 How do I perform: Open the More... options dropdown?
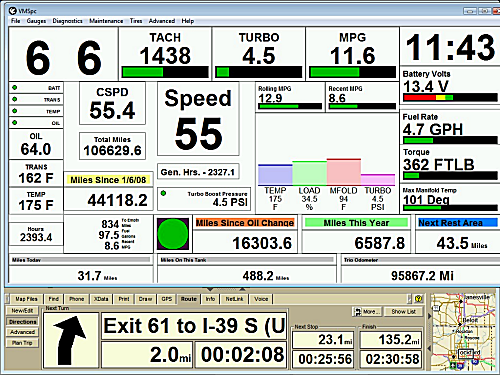(366, 312)
